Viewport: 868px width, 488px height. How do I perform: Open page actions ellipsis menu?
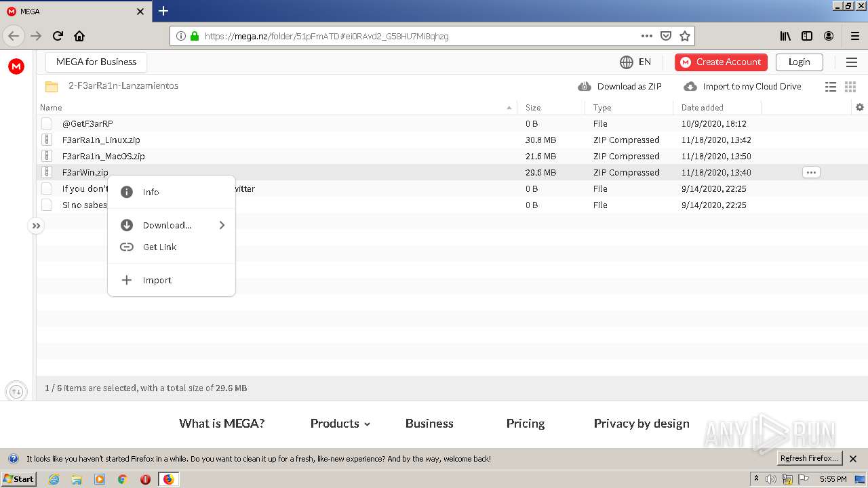coord(647,36)
